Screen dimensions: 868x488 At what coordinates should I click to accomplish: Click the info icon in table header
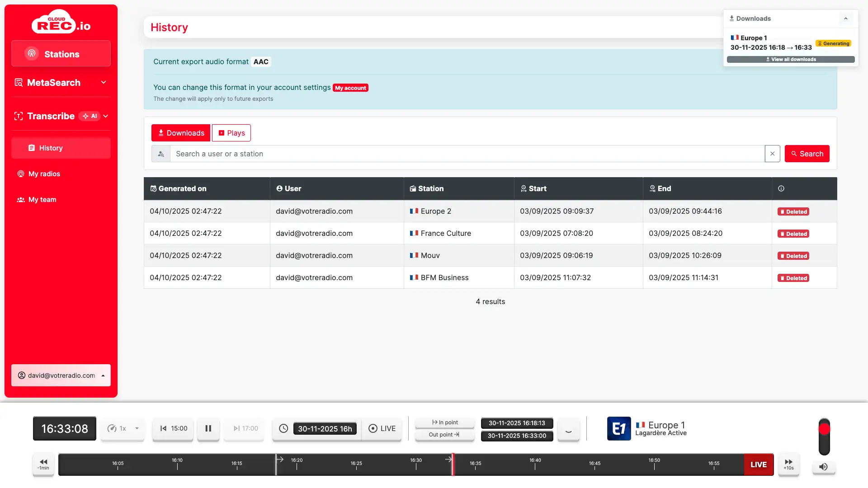coord(781,188)
